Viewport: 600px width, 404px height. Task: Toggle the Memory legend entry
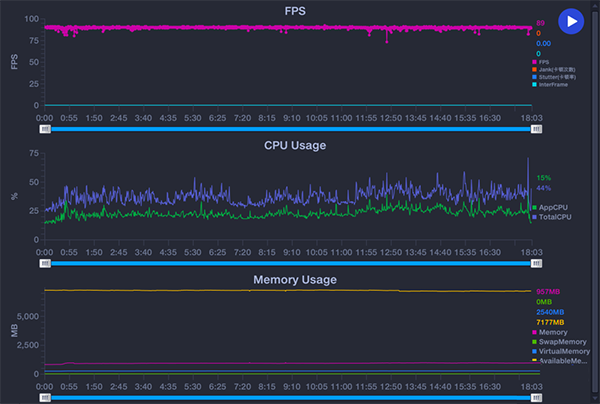pyautogui.click(x=535, y=332)
